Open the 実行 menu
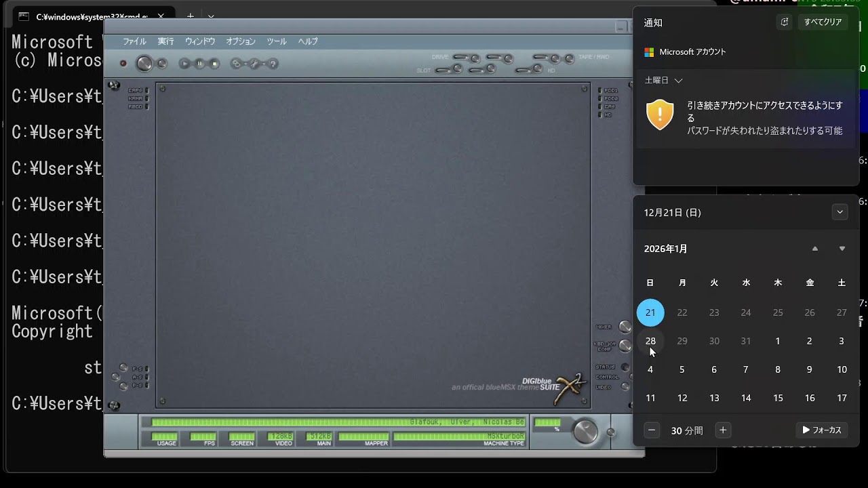This screenshot has height=488, width=868. [165, 41]
